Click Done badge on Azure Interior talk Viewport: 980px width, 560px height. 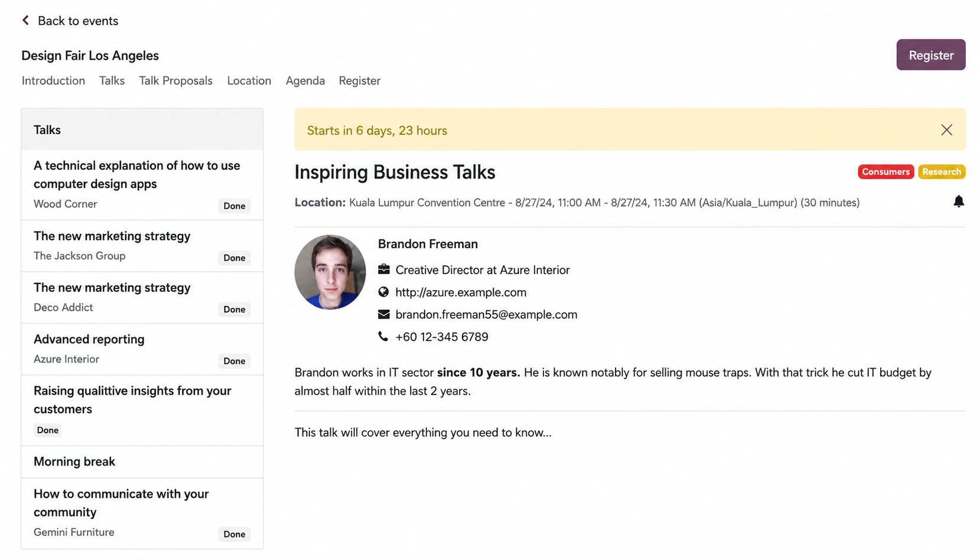click(x=235, y=361)
